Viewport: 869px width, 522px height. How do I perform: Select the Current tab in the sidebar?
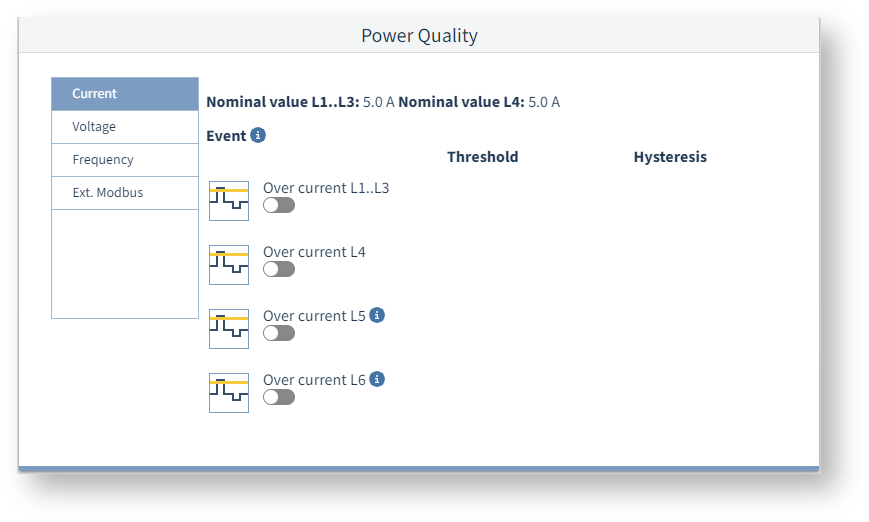(x=125, y=94)
